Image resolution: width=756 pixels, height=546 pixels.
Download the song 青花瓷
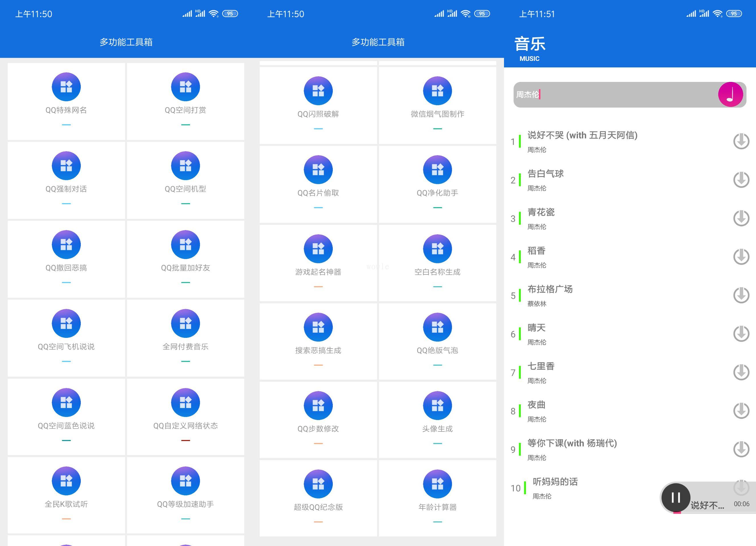coord(741,218)
